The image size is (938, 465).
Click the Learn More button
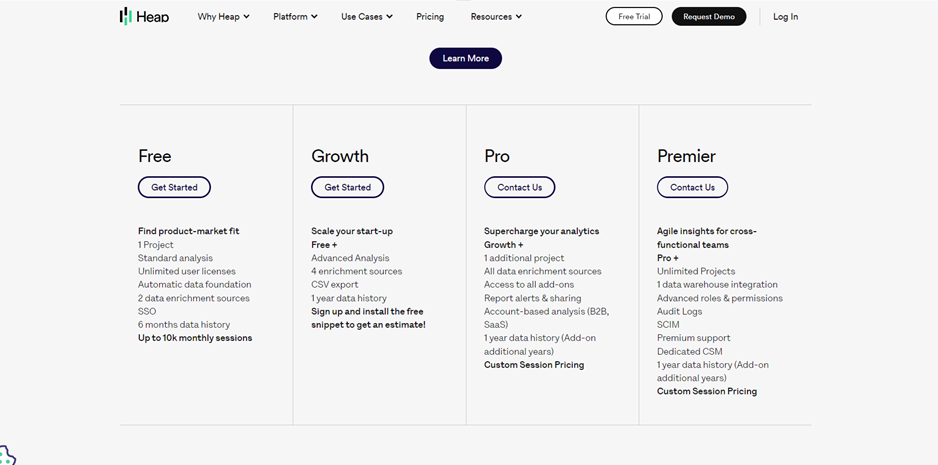pos(465,58)
